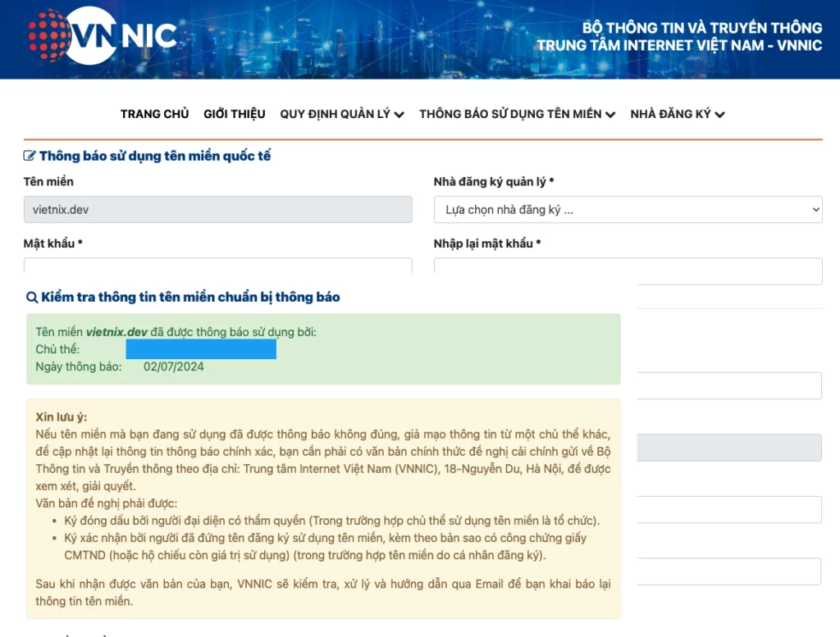Image resolution: width=840 pixels, height=637 pixels.
Task: Focus the Nhập lại mật khẩu field
Action: point(628,271)
